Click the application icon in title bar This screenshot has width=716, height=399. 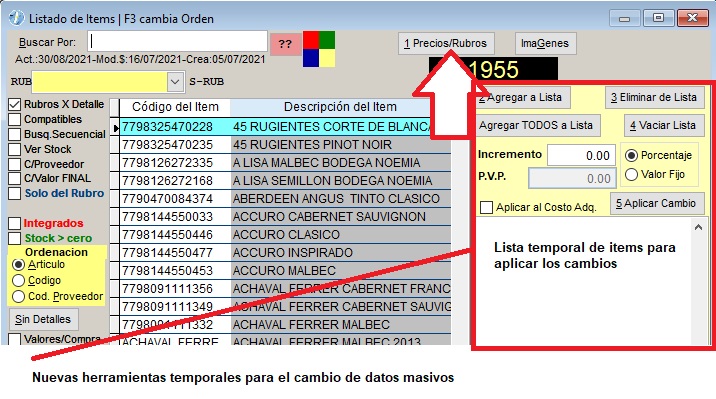(16, 18)
